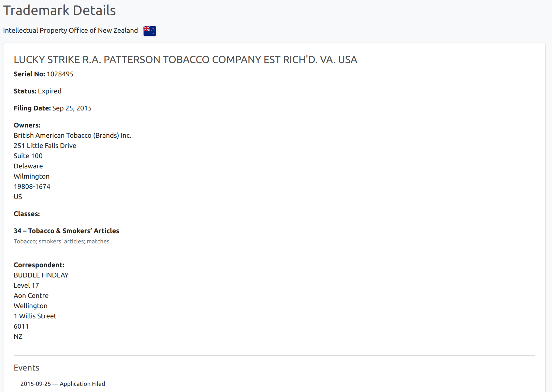The width and height of the screenshot is (552, 392).
Task: Click the 1 Willis Street address line
Action: click(x=35, y=316)
